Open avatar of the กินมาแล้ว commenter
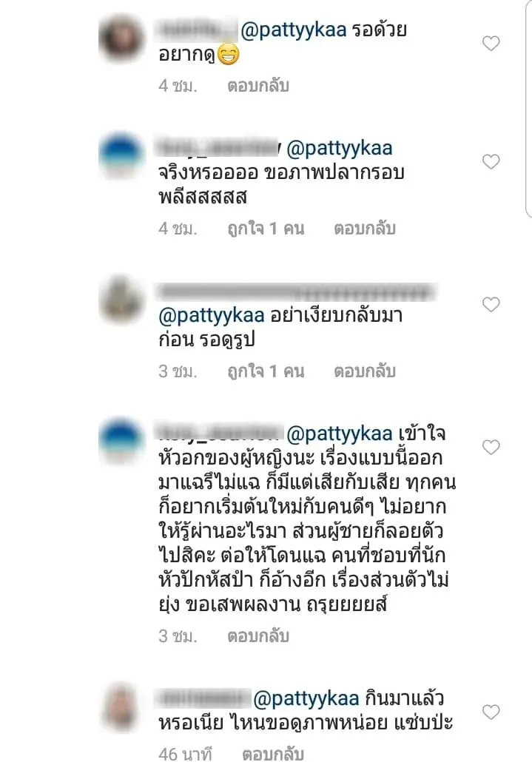Screen dimensions: 532x762 pos(122,707)
